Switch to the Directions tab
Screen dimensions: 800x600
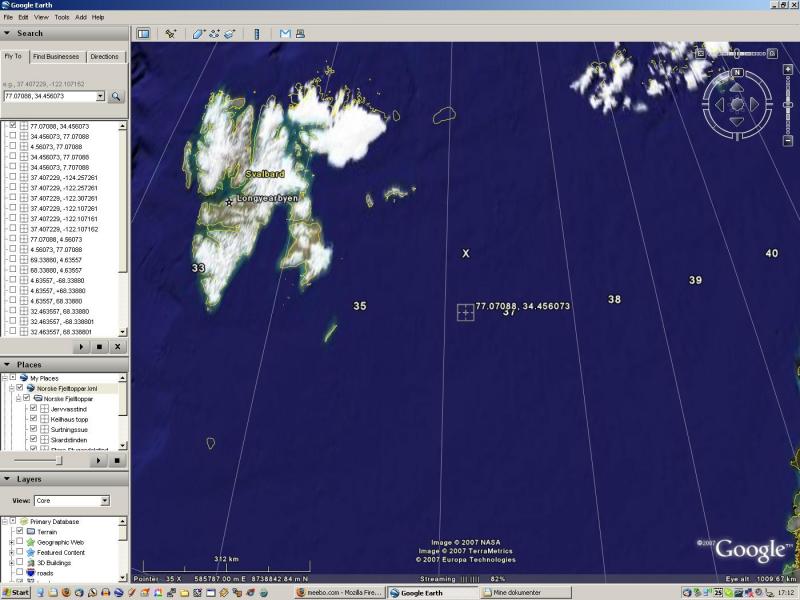point(104,57)
